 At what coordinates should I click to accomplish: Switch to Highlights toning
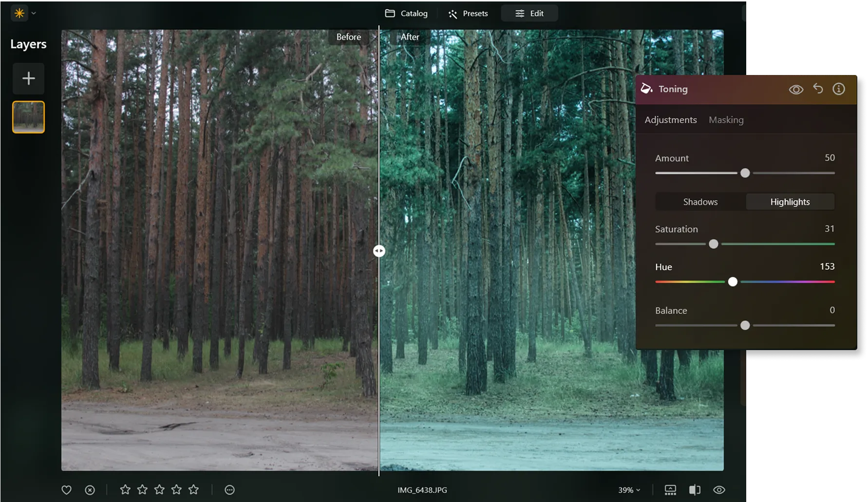click(x=790, y=202)
